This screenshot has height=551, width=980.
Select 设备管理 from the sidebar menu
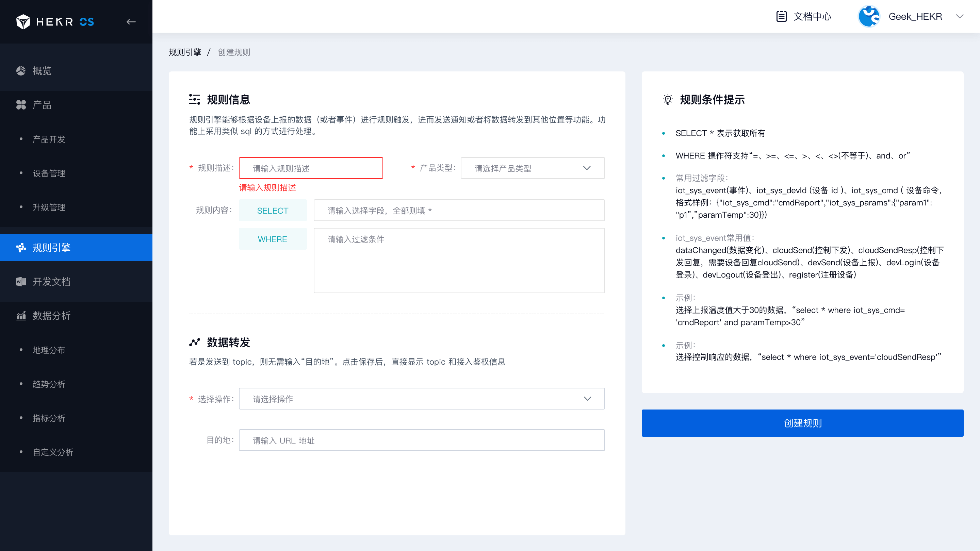[x=49, y=173]
